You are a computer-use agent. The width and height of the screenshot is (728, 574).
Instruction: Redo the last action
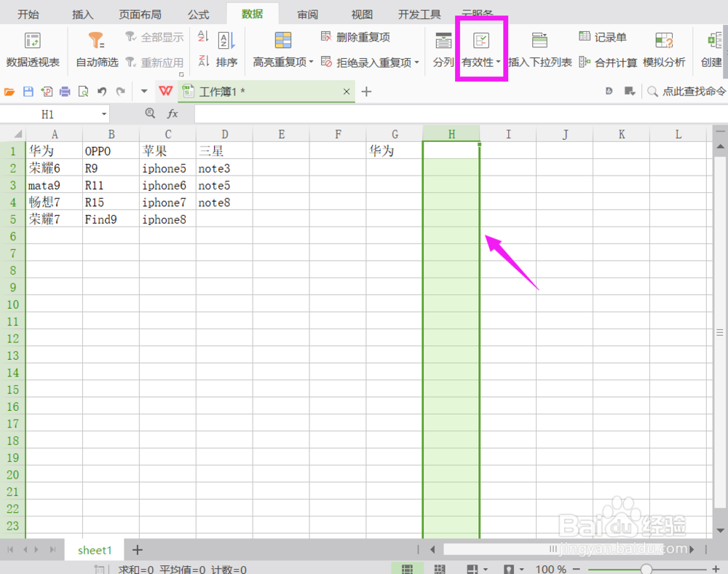pos(121,92)
